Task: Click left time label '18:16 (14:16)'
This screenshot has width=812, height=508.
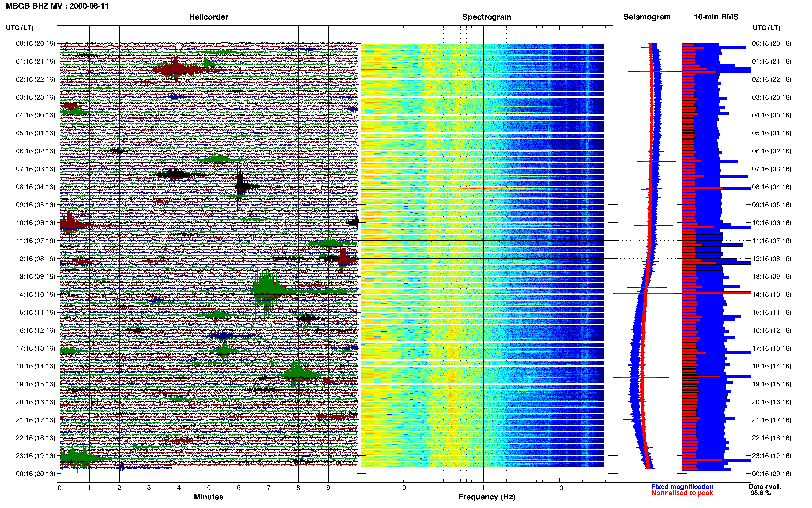Action: coord(36,366)
